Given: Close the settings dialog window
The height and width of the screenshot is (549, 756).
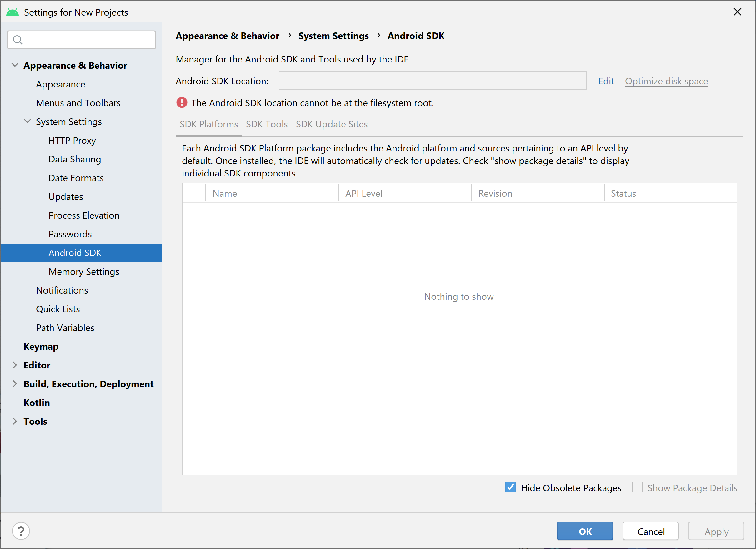Looking at the screenshot, I should (737, 12).
